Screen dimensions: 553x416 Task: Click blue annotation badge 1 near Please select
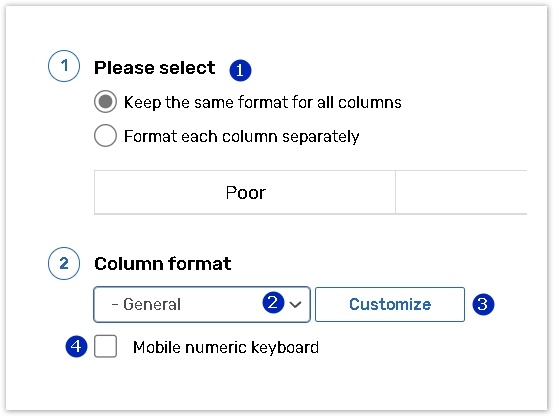click(x=240, y=70)
